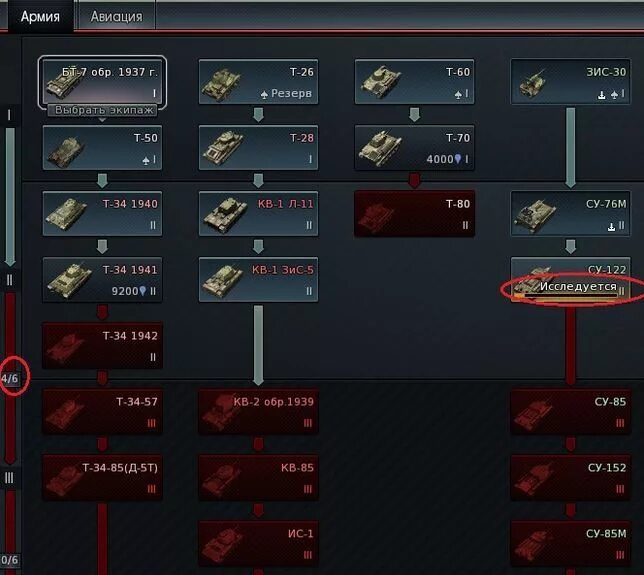Click the T-60 tank icon
Viewport: 644px width, 575px height.
click(381, 82)
